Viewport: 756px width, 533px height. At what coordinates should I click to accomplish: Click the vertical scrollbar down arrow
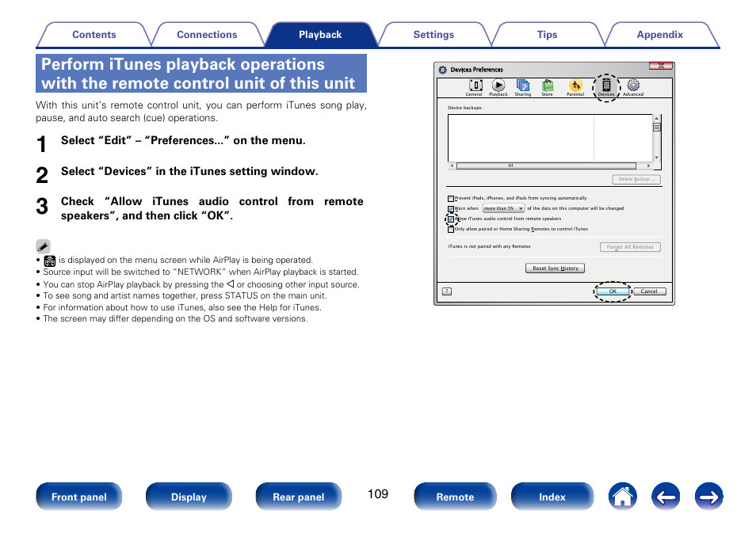tap(656, 158)
